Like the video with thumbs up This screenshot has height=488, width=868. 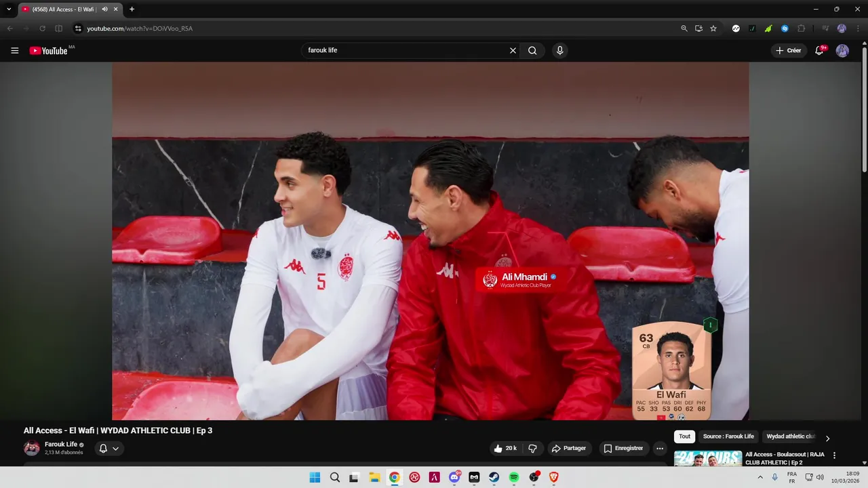click(x=506, y=448)
